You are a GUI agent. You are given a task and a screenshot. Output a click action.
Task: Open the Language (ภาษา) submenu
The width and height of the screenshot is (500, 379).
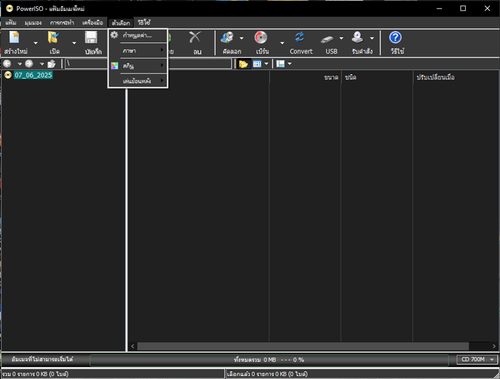click(138, 51)
